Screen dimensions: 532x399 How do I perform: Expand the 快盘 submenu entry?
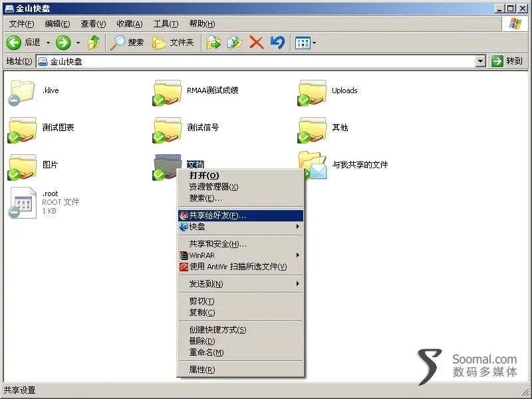(x=241, y=227)
